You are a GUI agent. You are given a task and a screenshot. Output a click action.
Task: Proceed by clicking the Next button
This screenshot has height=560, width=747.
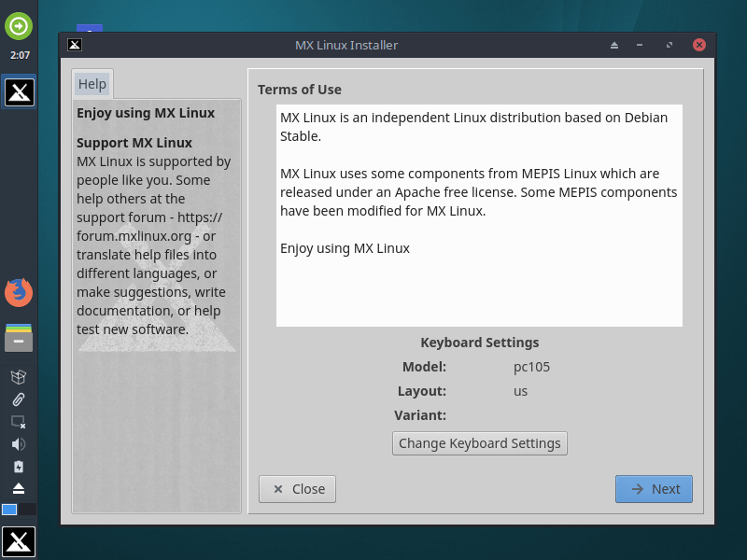click(654, 488)
